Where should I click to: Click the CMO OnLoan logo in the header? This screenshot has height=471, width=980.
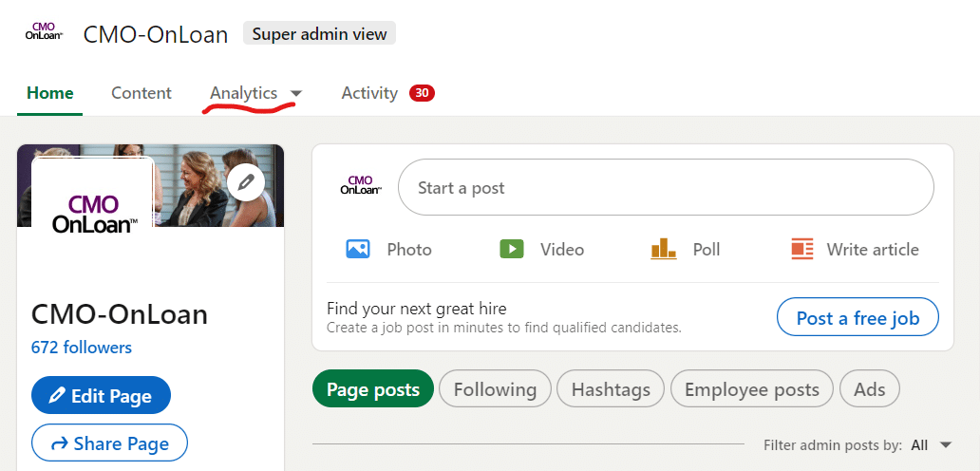44,32
